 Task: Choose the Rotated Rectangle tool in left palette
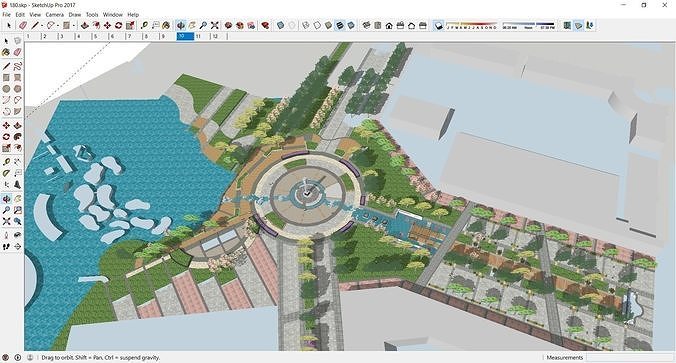tap(17, 78)
